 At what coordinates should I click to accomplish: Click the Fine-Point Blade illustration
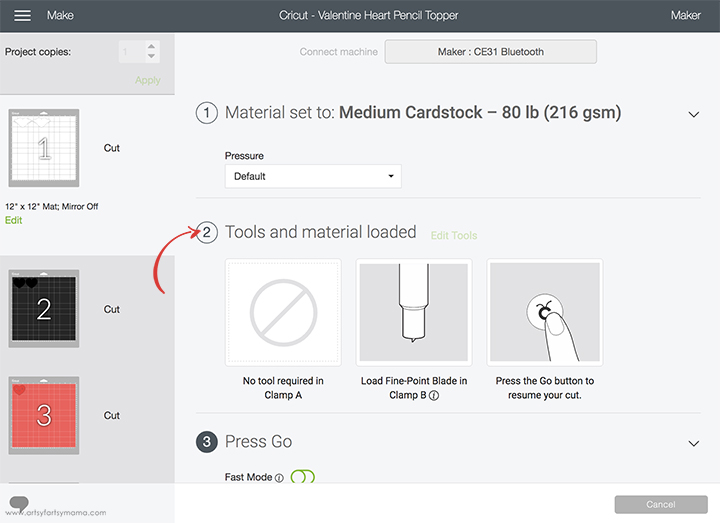(414, 312)
